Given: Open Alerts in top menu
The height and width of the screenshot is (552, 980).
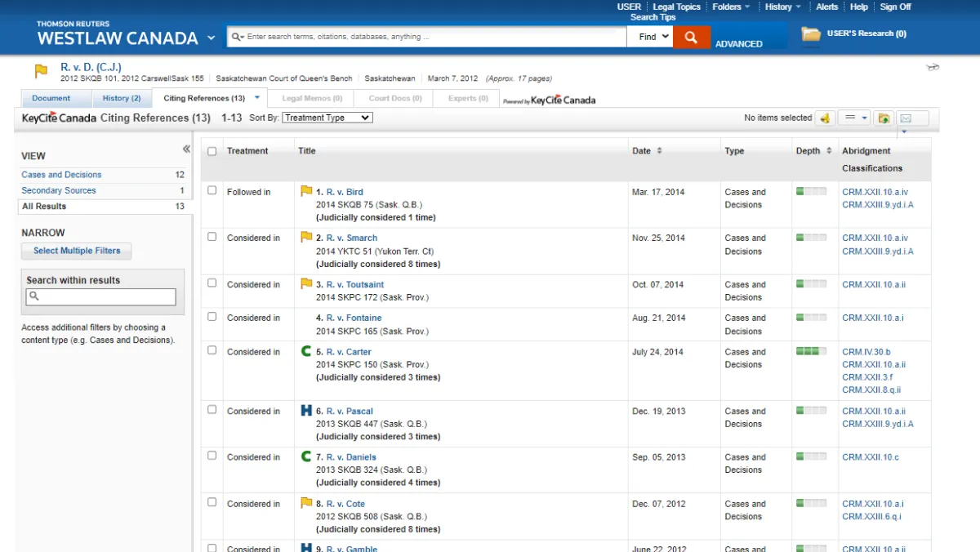Looking at the screenshot, I should [x=827, y=7].
